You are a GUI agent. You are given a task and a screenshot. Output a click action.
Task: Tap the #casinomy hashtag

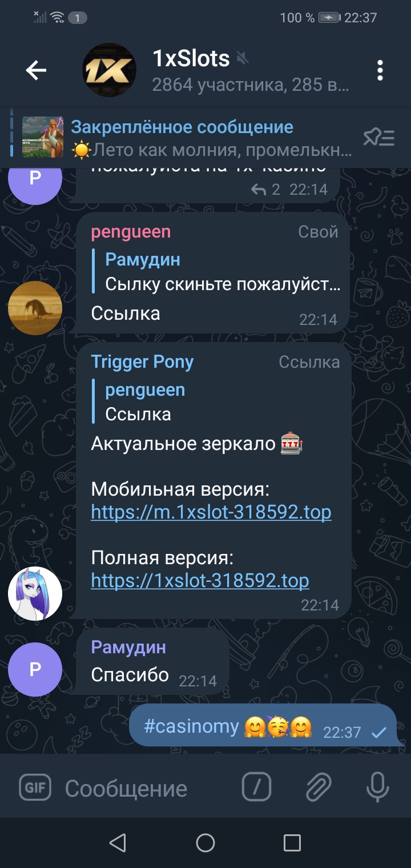click(191, 726)
